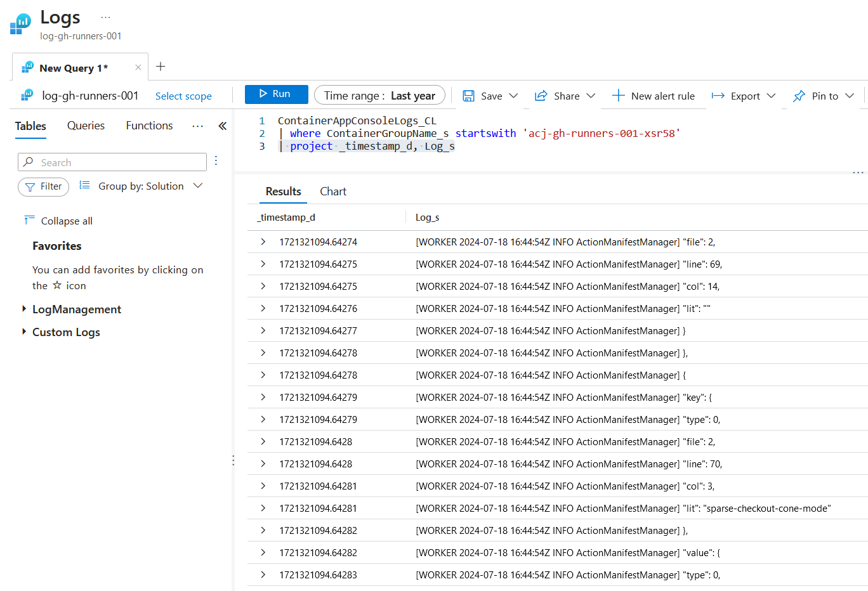Switch to the Functions tab
The width and height of the screenshot is (868, 591).
(149, 126)
